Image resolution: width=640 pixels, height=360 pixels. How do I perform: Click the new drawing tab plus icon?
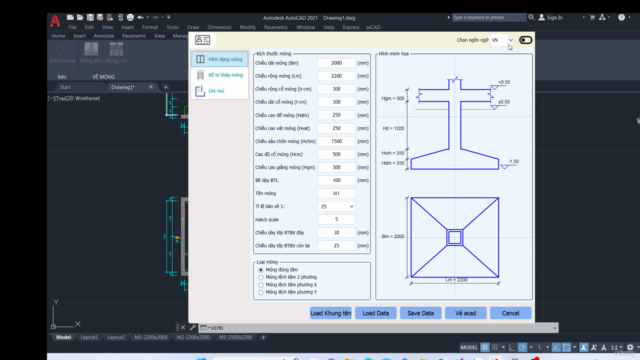pos(165,87)
